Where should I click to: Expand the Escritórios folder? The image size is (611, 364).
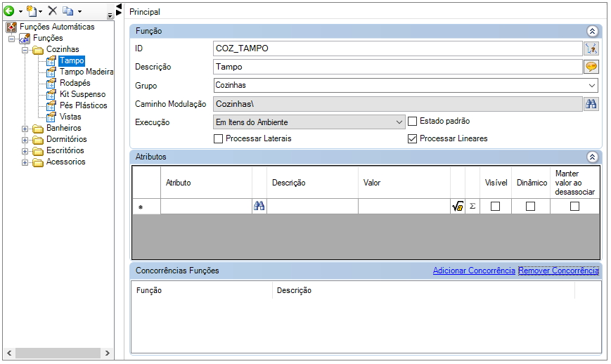point(25,151)
